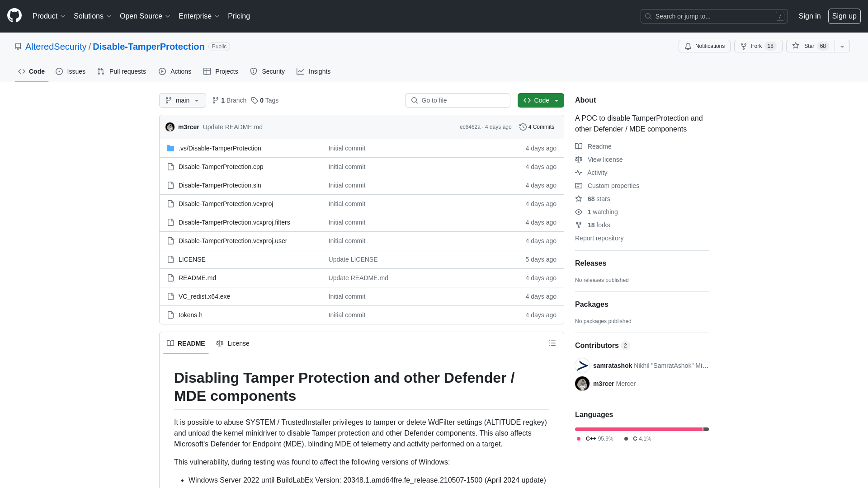Viewport: 868px width, 488px height.
Task: Open the star lists dropdown arrow
Action: 842,46
